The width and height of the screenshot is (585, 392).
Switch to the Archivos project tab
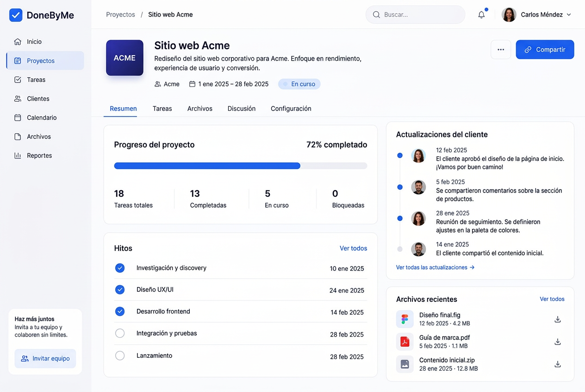pyautogui.click(x=200, y=109)
